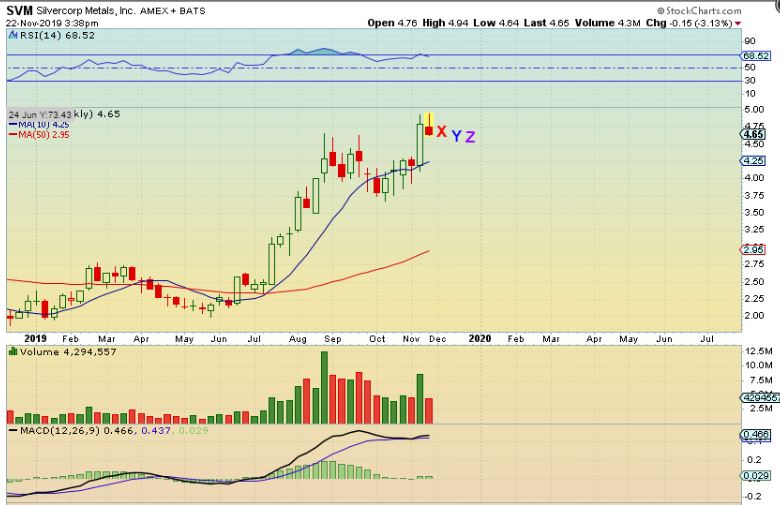Click the Aug month label
This screenshot has height=505, width=780.
pos(297,339)
